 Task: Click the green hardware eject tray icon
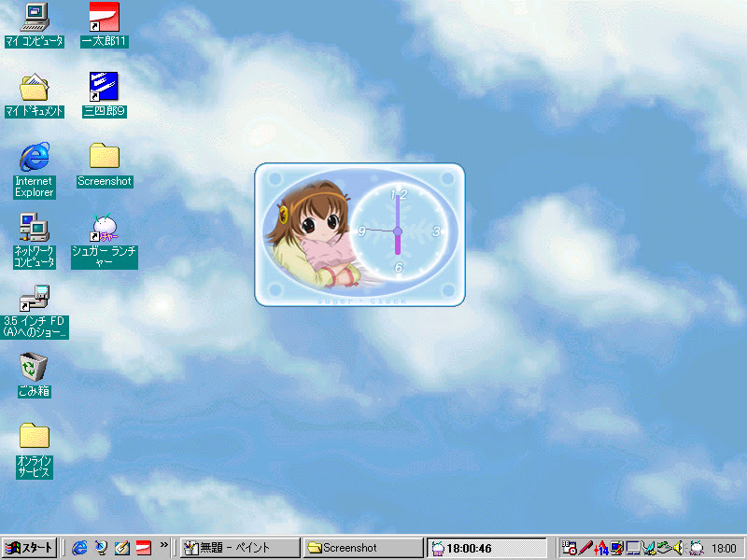(665, 548)
